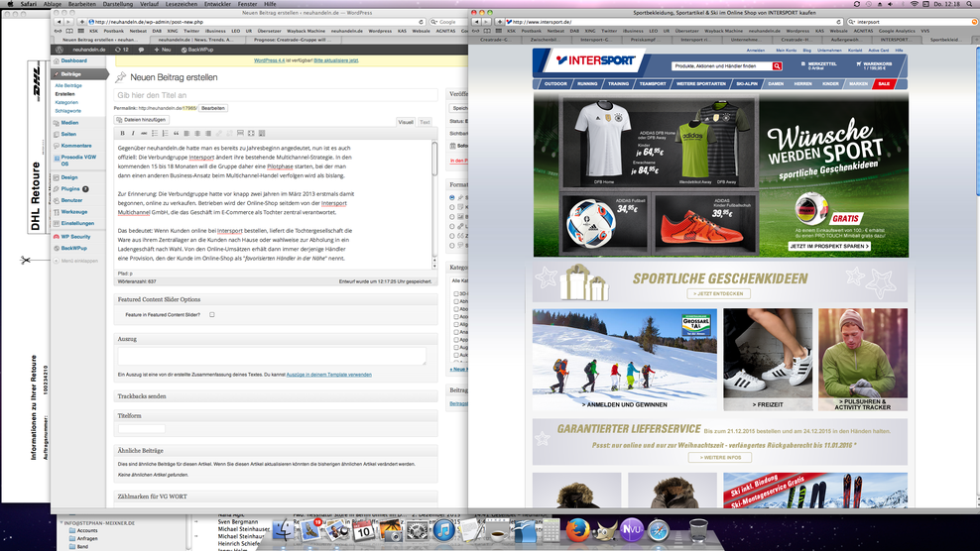The width and height of the screenshot is (980, 551).
Task: Switch editor to the 'Text' tab
Action: click(425, 122)
